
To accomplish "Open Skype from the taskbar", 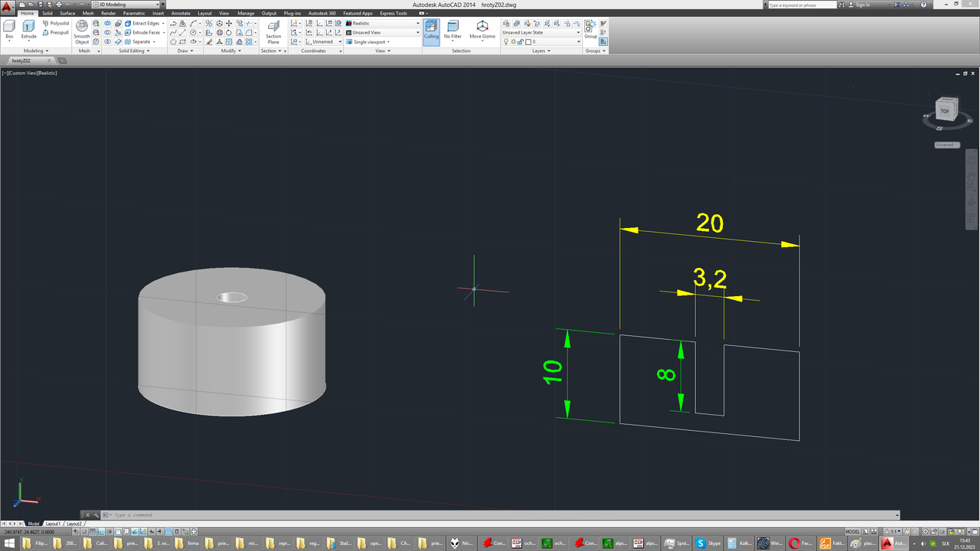I will (x=709, y=543).
